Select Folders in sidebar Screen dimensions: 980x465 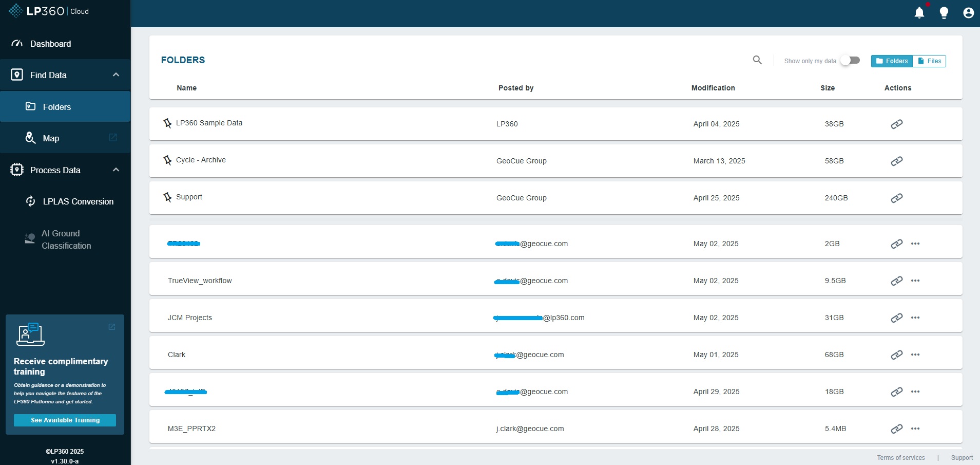[65, 107]
